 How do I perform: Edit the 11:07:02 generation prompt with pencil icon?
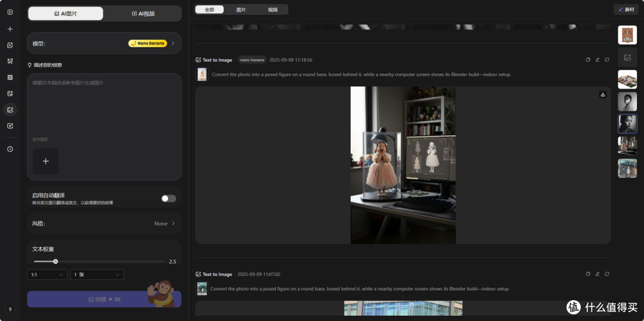[597, 274]
